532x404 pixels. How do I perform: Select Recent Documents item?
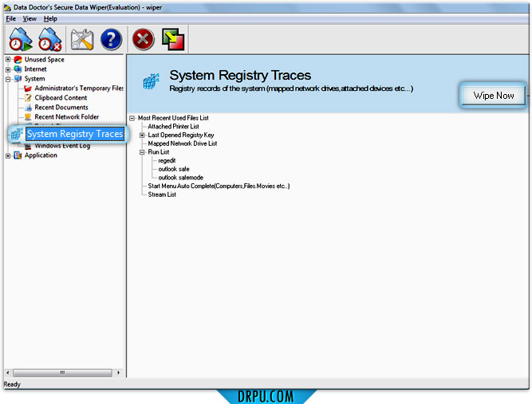point(61,107)
